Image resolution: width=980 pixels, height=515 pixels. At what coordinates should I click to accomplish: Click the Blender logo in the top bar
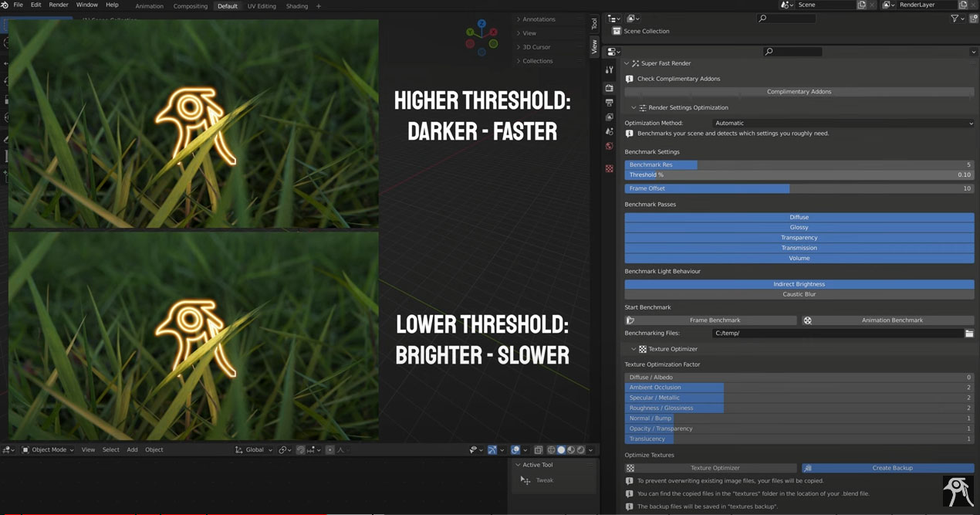5,4
